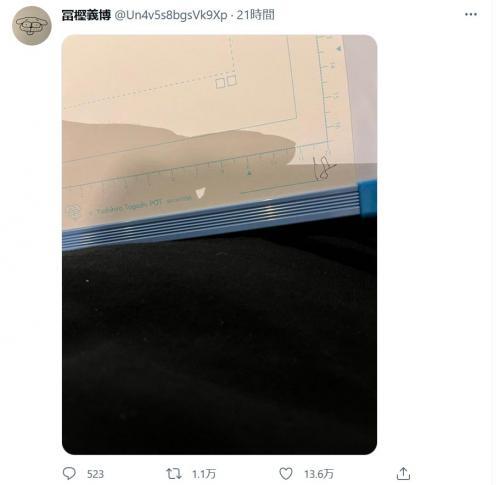View the 523 reply count
This screenshot has width=500, height=485.
tap(95, 474)
